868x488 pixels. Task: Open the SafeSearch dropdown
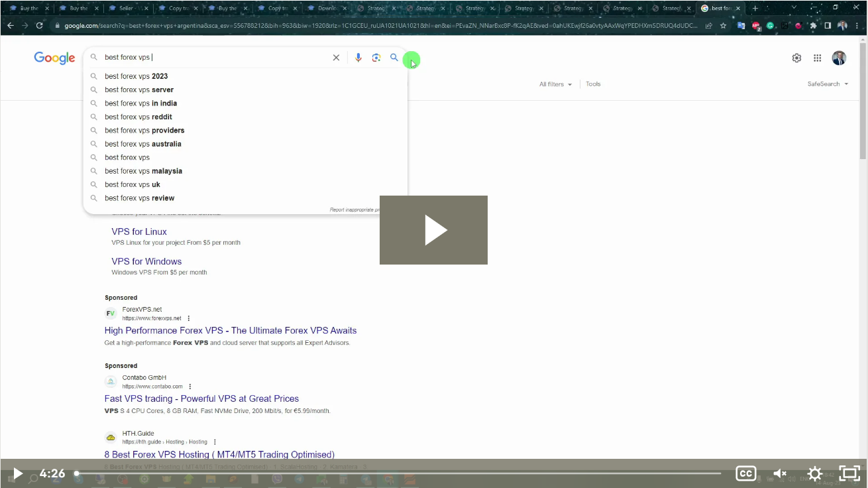click(x=828, y=84)
